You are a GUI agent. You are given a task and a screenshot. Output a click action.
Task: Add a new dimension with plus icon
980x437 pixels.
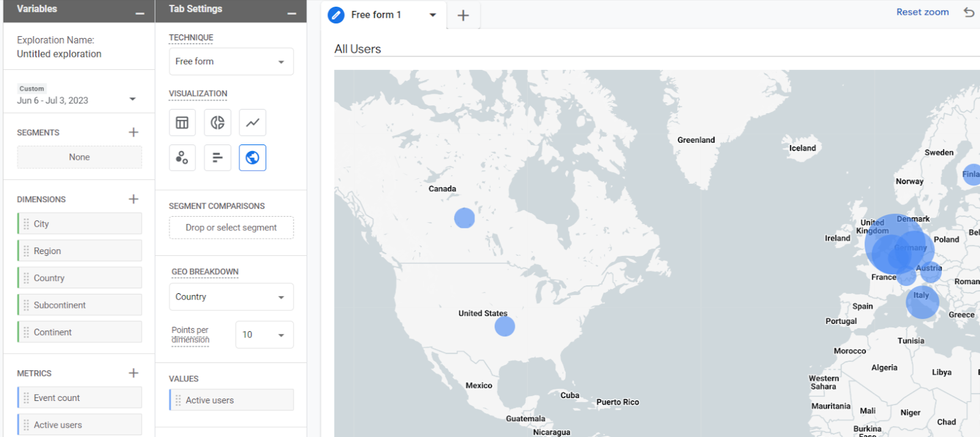click(x=134, y=199)
